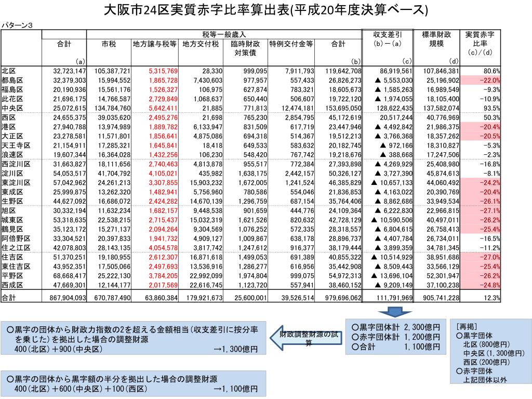The image size is (532, 399).
Task: Select the 東淀川区 row label
Action: tap(16, 182)
